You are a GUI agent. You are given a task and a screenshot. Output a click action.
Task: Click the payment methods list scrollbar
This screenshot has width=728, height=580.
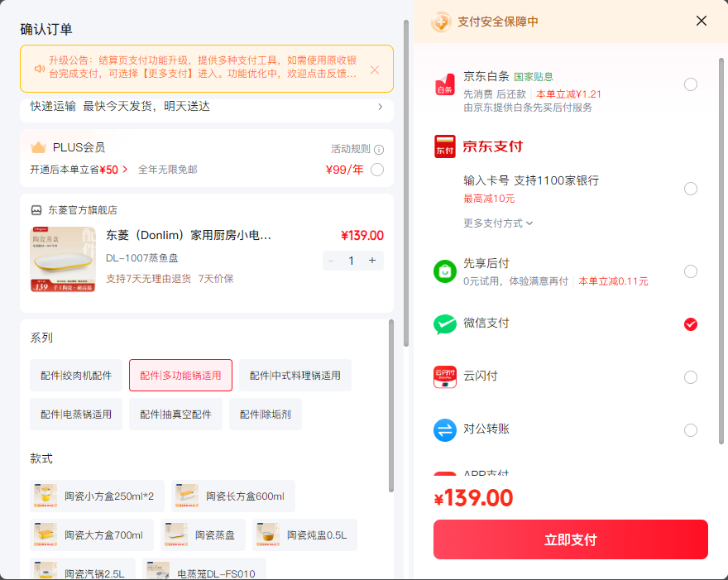point(721,251)
